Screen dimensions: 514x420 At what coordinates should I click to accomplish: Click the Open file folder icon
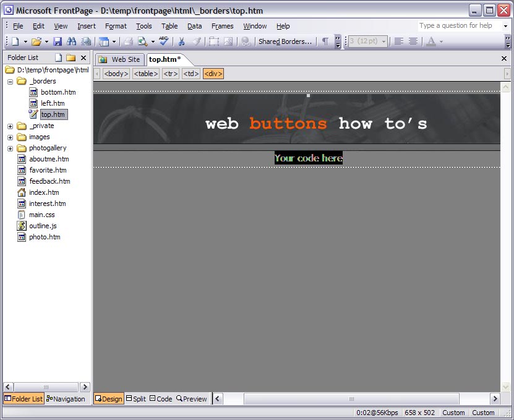(x=36, y=41)
